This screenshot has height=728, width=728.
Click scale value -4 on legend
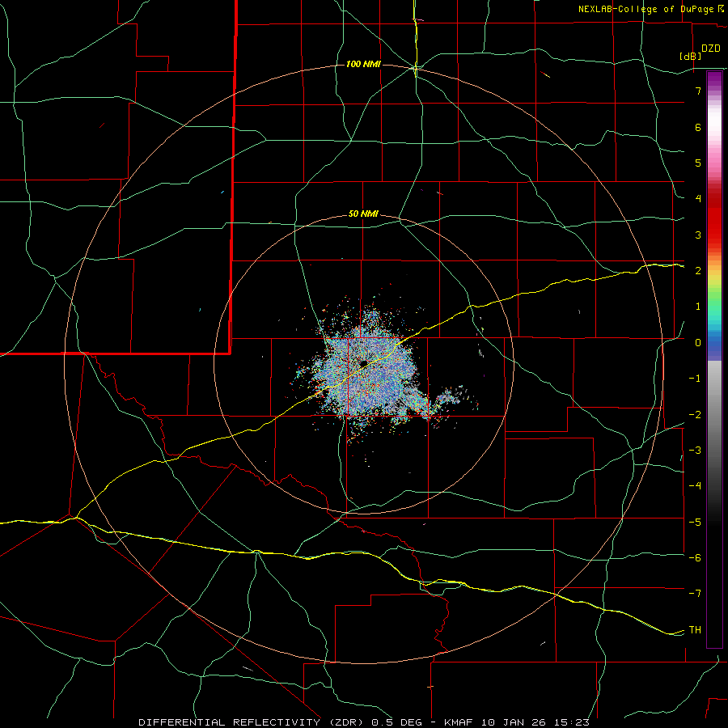tap(695, 486)
